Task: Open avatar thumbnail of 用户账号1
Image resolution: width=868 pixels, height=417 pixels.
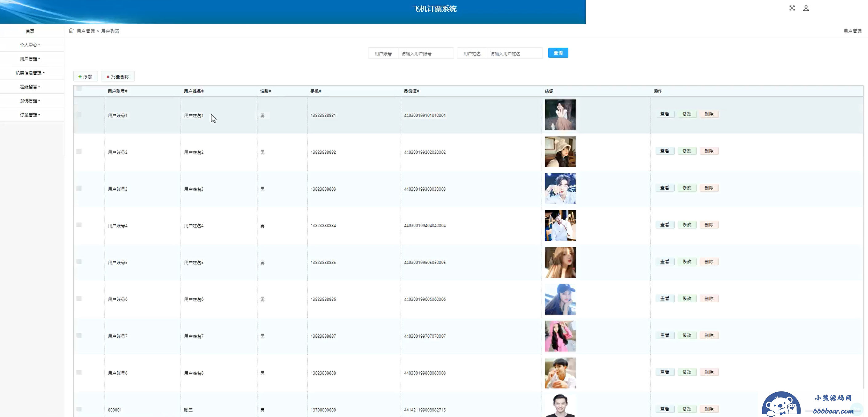Action: 560,115
